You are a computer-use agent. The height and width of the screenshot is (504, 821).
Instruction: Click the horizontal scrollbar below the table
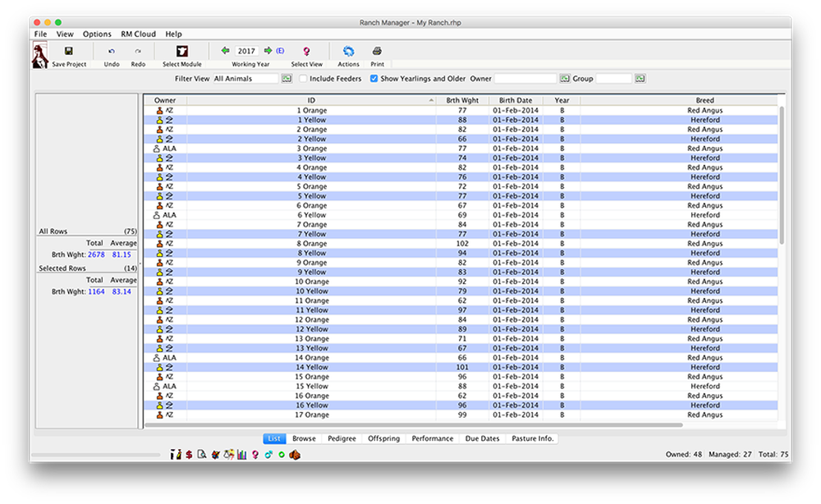pyautogui.click(x=414, y=425)
